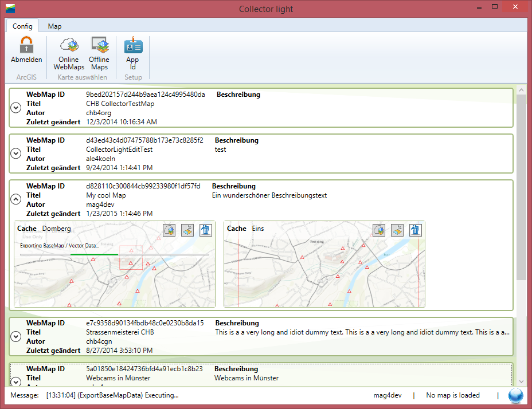Open the App Id setup

[x=133, y=54]
